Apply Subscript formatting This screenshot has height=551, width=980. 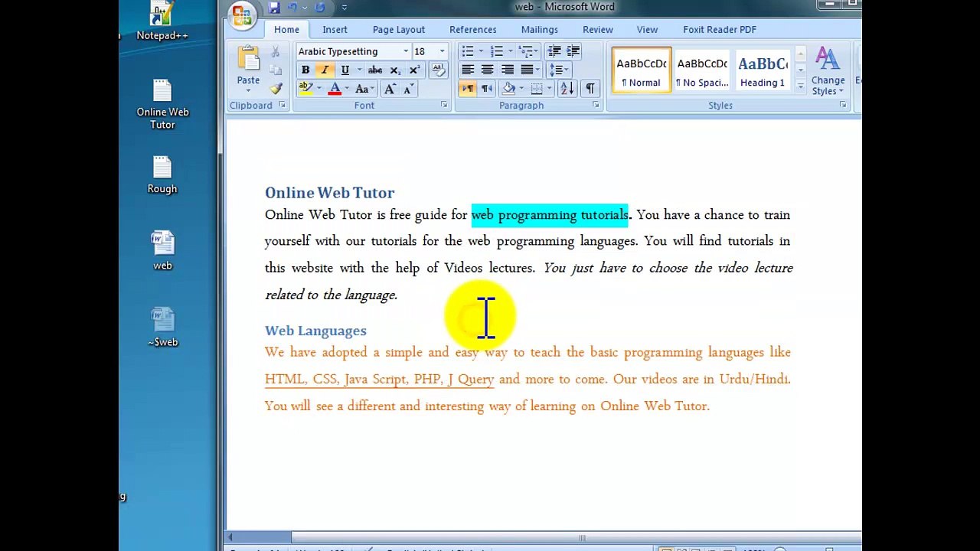(394, 70)
